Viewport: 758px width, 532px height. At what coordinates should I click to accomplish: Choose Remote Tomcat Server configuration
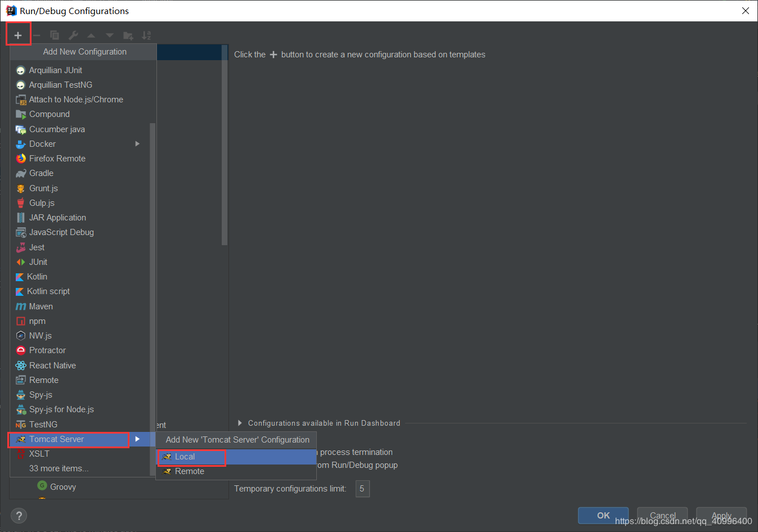[x=236, y=471]
